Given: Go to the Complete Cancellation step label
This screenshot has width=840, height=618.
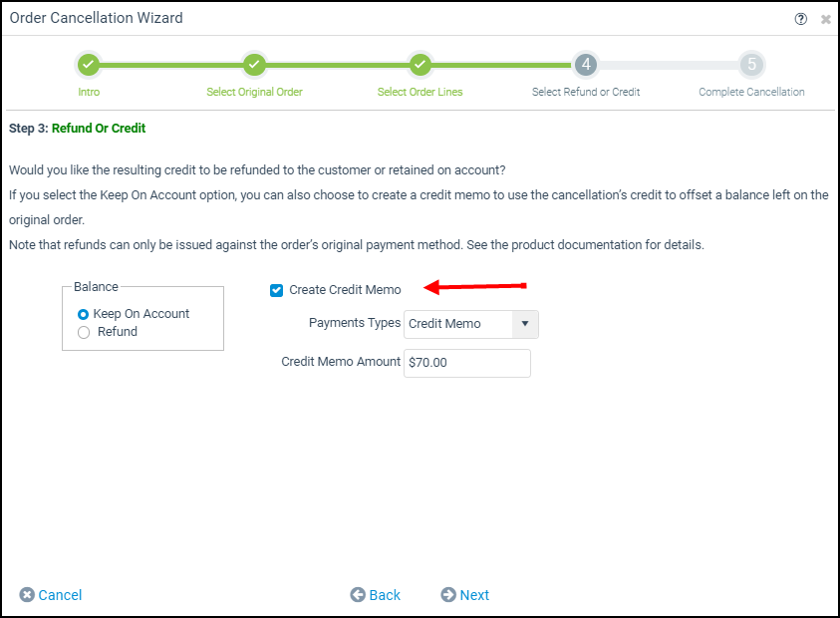Looking at the screenshot, I should (751, 92).
